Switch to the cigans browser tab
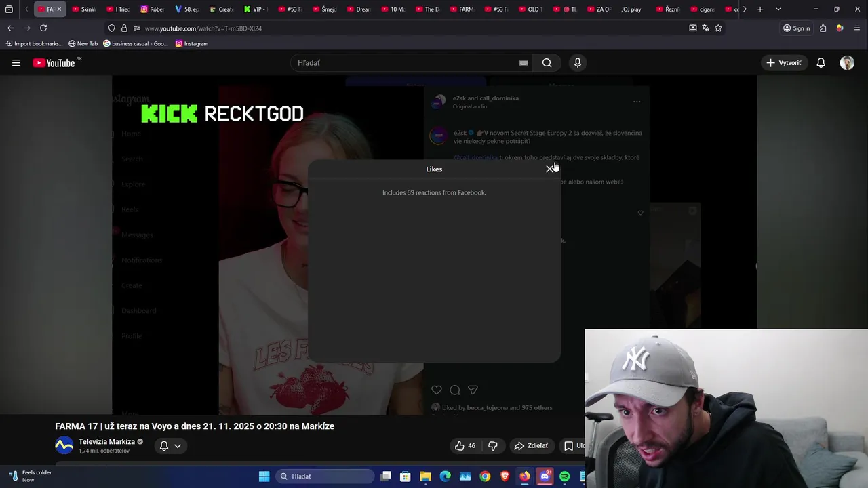The height and width of the screenshot is (488, 868). [702, 9]
